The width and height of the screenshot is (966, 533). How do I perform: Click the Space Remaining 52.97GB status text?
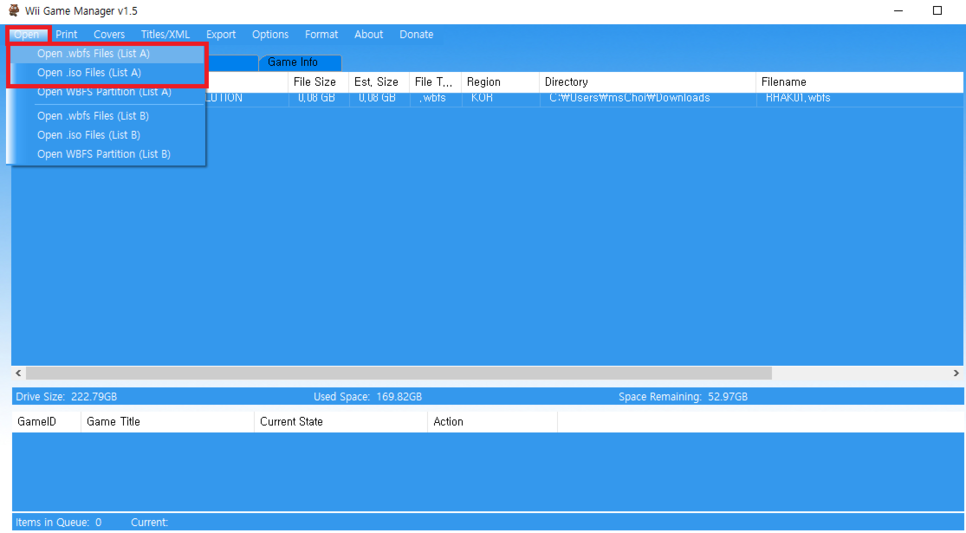(x=683, y=397)
